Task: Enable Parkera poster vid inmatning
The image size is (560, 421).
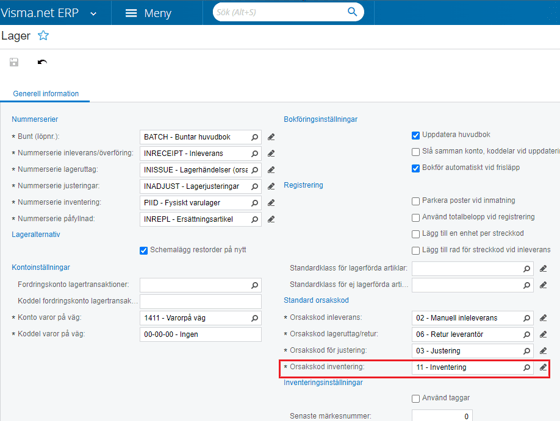Action: click(415, 201)
